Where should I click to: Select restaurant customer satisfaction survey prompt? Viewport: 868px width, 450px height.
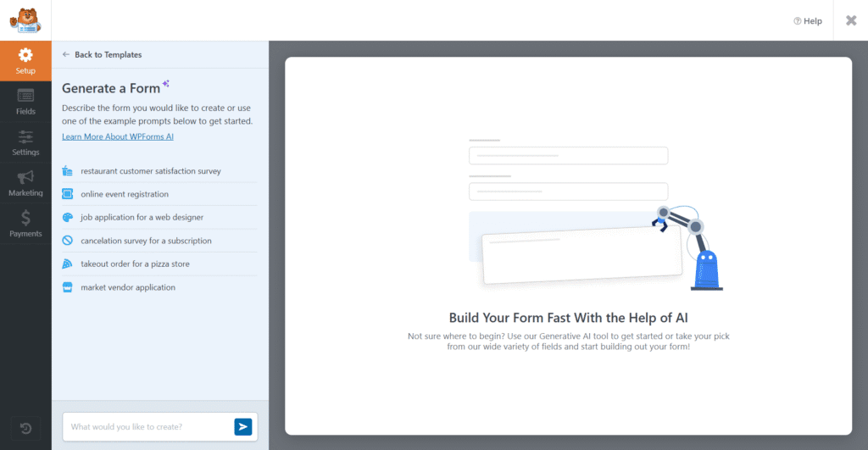pyautogui.click(x=151, y=171)
